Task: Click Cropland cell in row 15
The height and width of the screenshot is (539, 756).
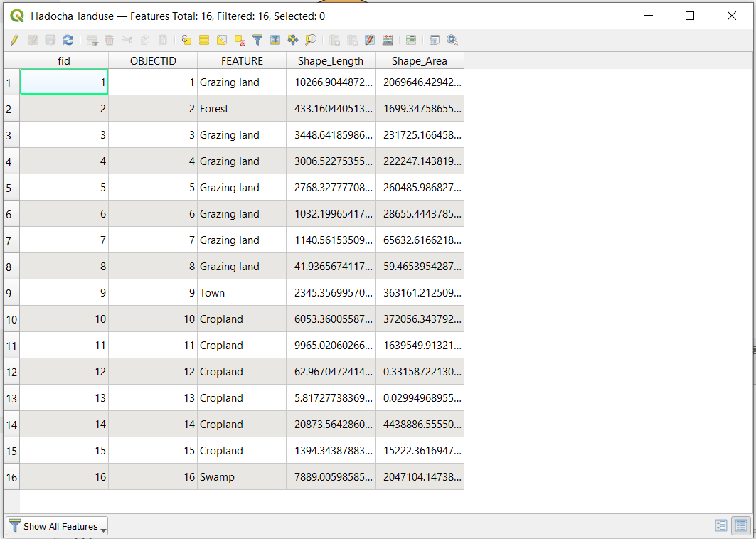Action: 242,451
